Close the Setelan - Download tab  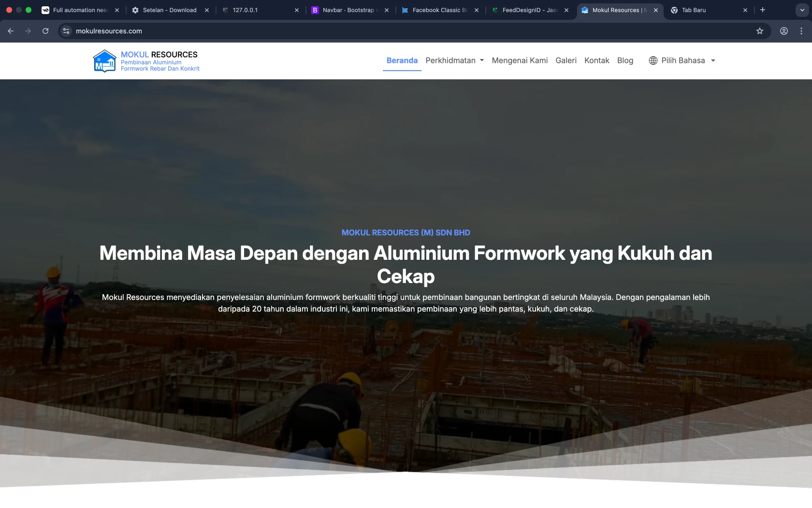pos(207,10)
